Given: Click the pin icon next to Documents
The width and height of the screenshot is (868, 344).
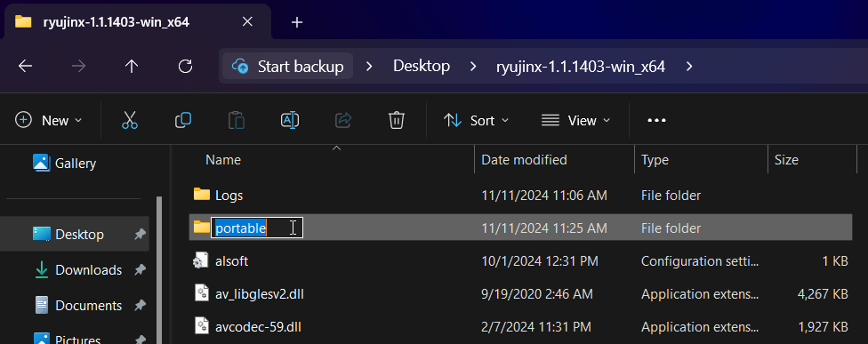Looking at the screenshot, I should pyautogui.click(x=140, y=305).
